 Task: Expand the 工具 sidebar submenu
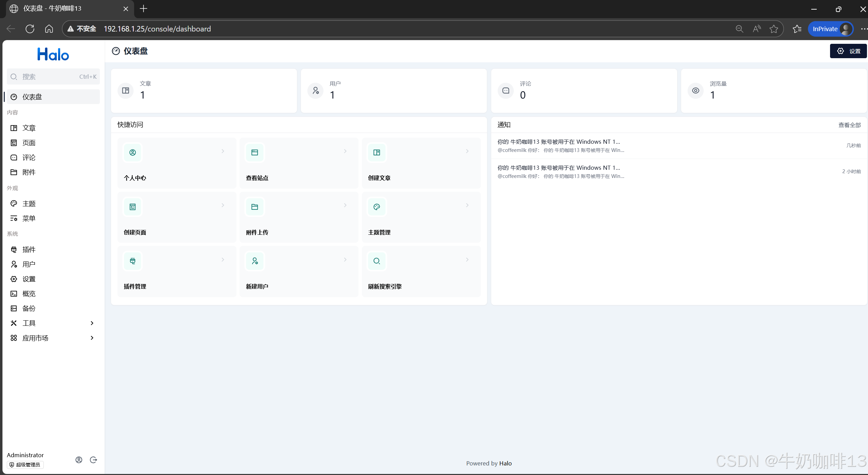coord(92,323)
